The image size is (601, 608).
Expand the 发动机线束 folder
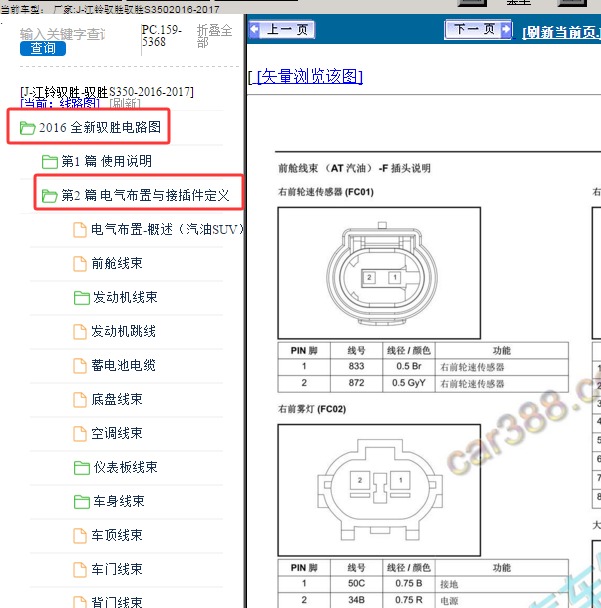(125, 297)
